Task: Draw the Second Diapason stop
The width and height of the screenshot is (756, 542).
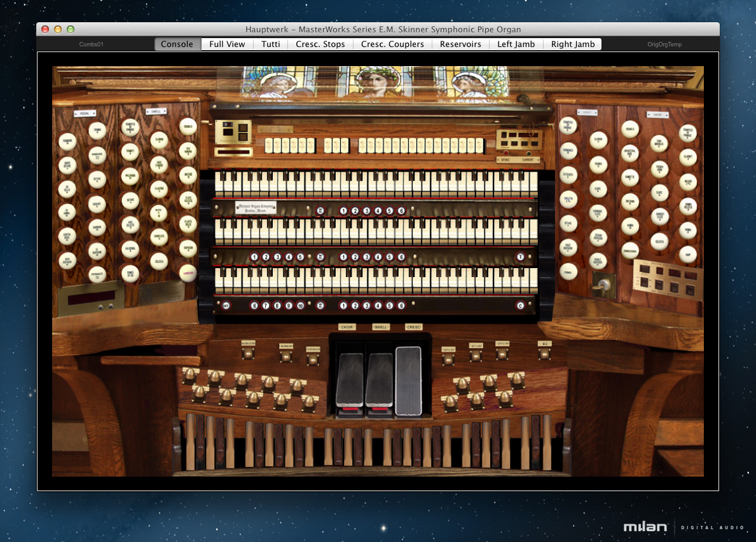Action: click(x=598, y=238)
